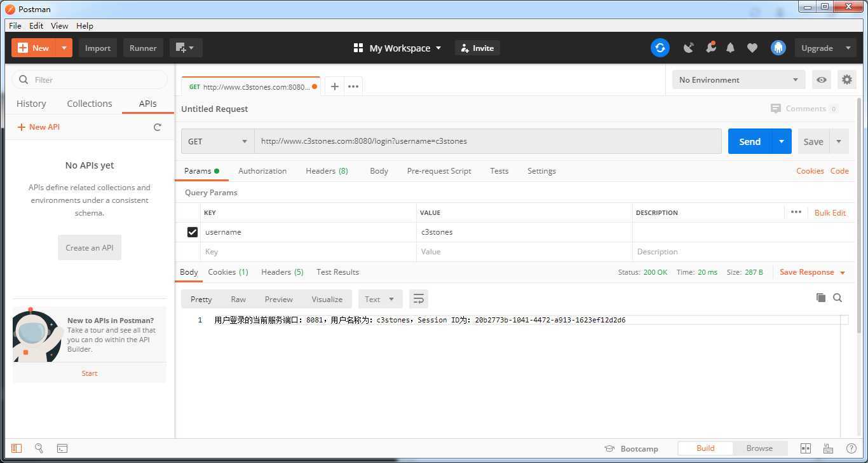868x463 pixels.
Task: Open the Tests request tab
Action: [499, 171]
